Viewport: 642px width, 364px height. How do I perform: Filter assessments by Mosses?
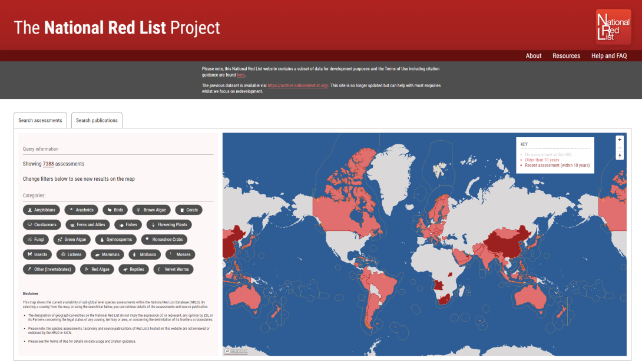coord(180,254)
